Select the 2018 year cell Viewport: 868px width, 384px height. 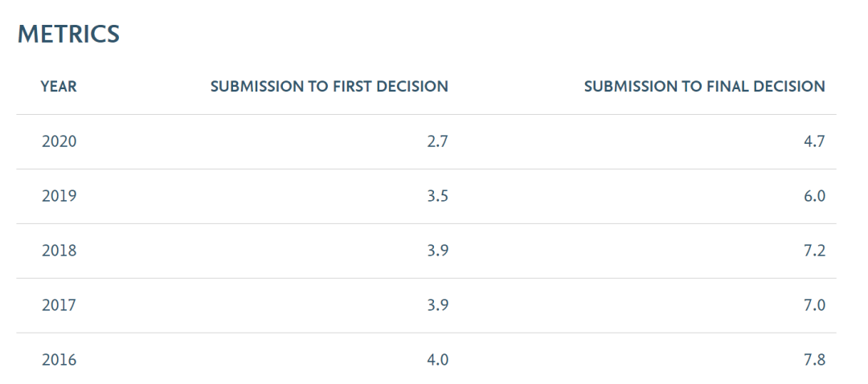click(59, 251)
